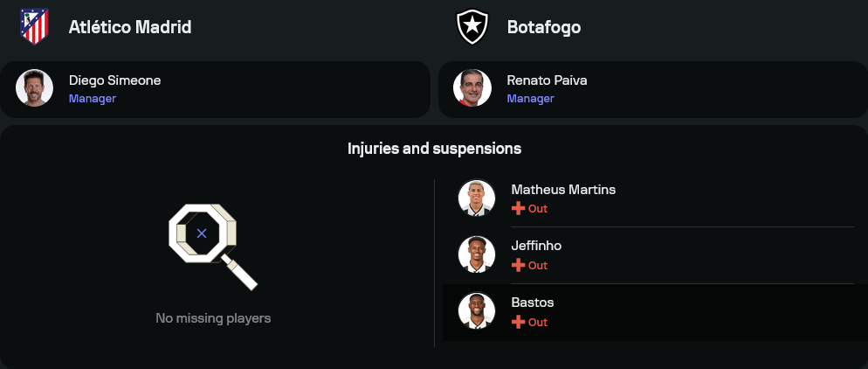The image size is (868, 369).
Task: Open the Atlético Madrid team name link
Action: [130, 27]
